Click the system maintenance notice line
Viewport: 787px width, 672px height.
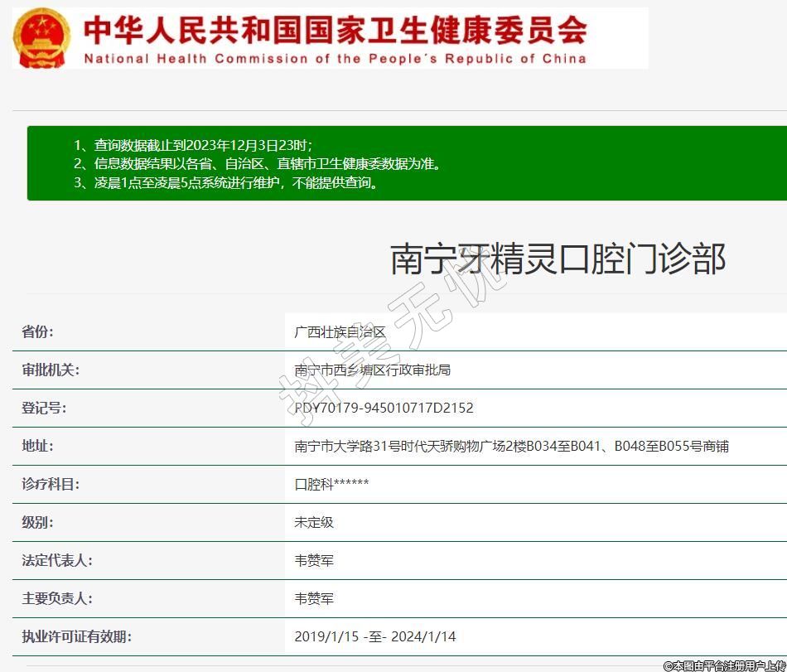click(227, 183)
